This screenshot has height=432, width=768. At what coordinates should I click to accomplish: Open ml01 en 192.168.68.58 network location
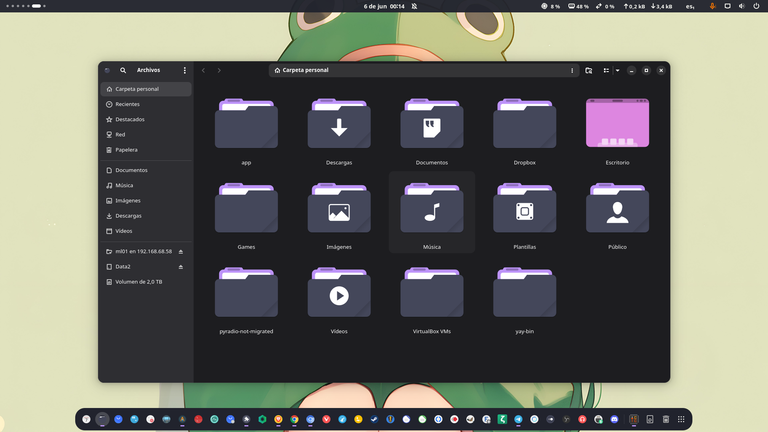(146, 252)
